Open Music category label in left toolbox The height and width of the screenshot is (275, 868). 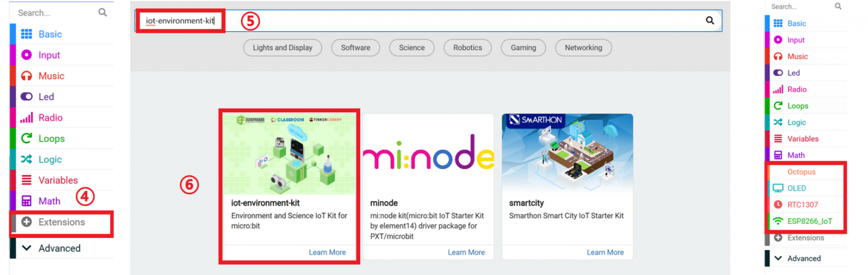click(x=51, y=76)
